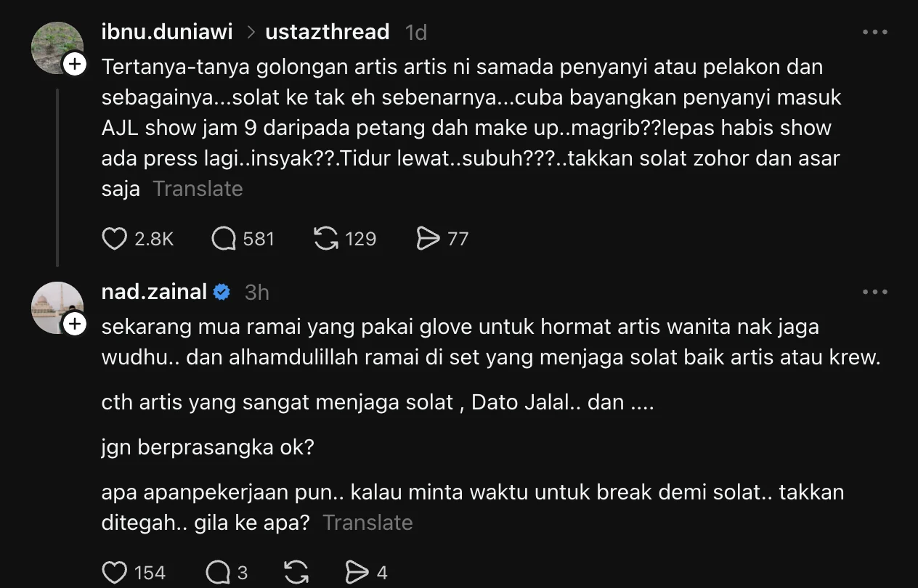Open more options for nad.zainal reply
The image size is (918, 588).
coord(874,293)
